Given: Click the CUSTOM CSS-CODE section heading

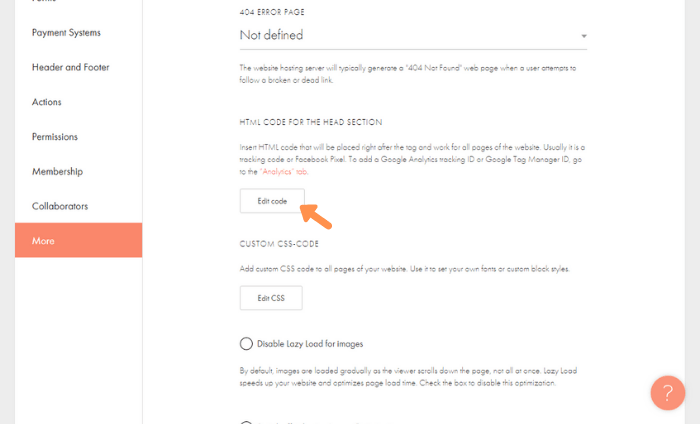Looking at the screenshot, I should click(x=279, y=244).
